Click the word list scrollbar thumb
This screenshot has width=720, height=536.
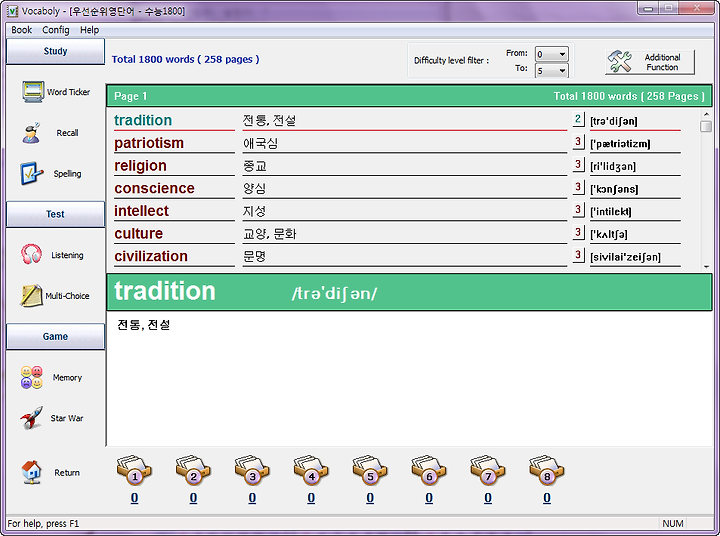coord(706,126)
